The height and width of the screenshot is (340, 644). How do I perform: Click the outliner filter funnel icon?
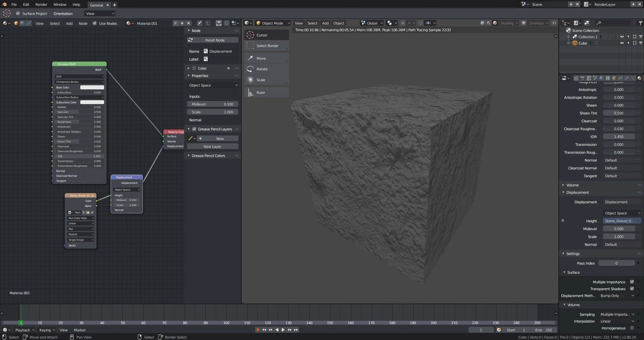[640, 23]
